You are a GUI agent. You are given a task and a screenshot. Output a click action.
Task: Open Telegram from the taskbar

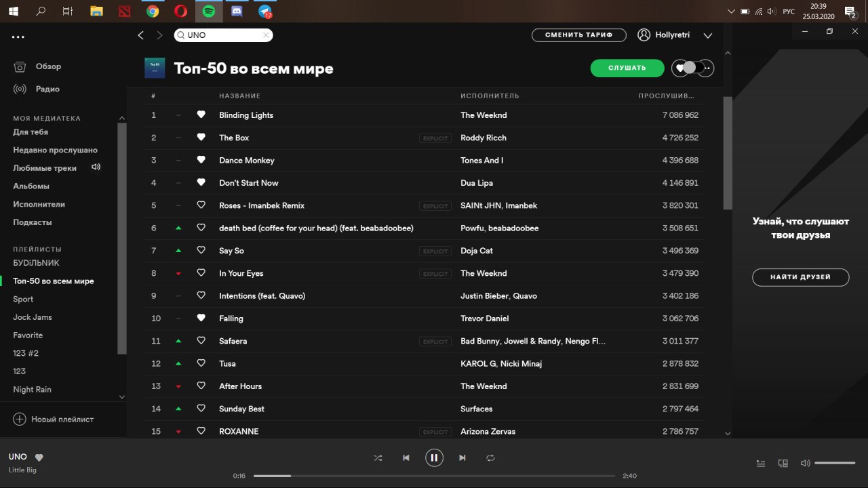coord(265,12)
